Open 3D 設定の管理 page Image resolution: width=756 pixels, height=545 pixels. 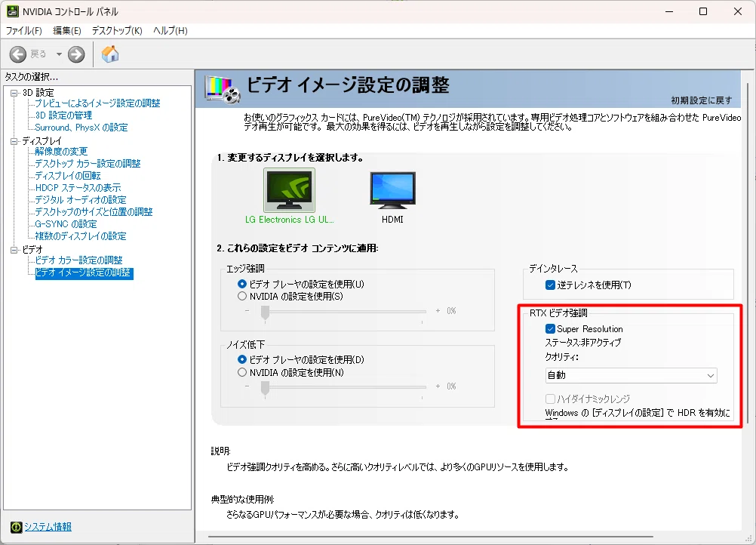click(63, 115)
